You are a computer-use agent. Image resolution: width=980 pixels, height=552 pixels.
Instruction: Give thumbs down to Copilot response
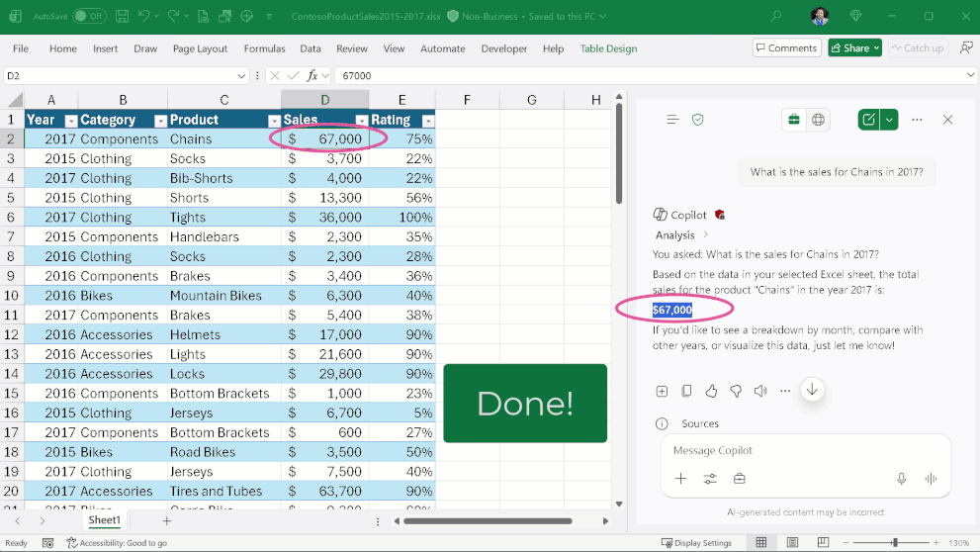click(736, 392)
